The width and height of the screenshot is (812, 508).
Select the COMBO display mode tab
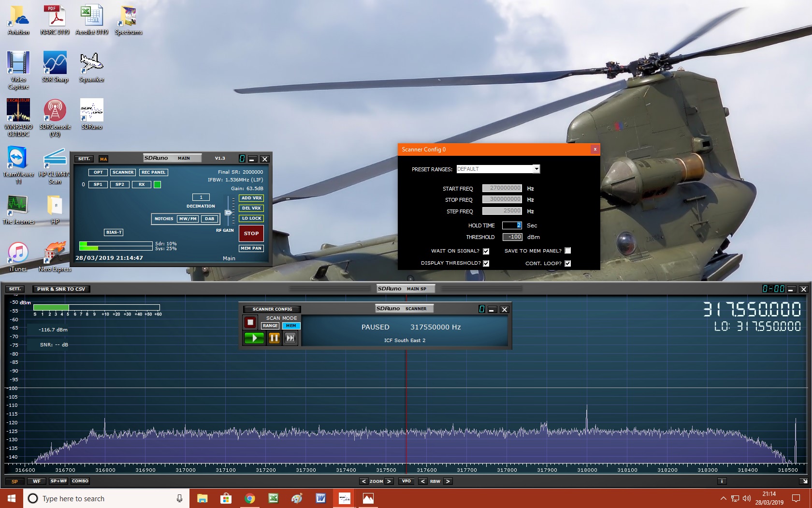80,481
